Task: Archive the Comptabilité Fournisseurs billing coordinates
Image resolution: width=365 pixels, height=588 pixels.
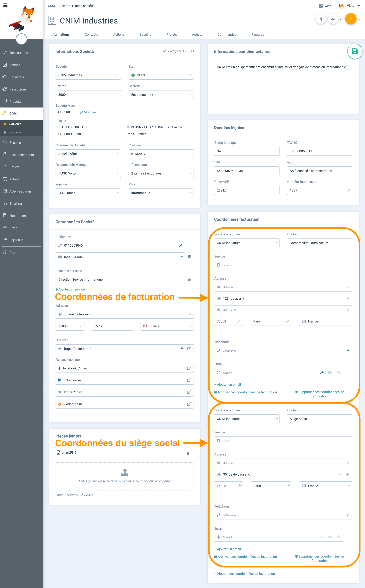Action: point(246,392)
